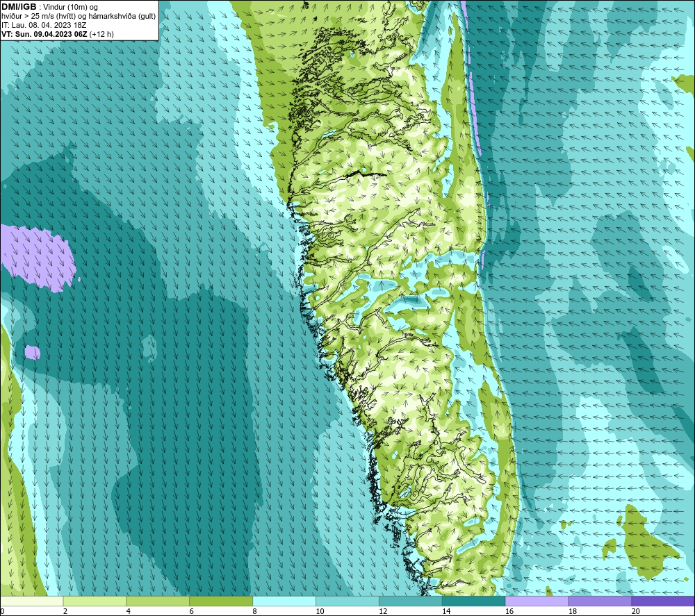Click the legend label '4'

click(x=128, y=611)
